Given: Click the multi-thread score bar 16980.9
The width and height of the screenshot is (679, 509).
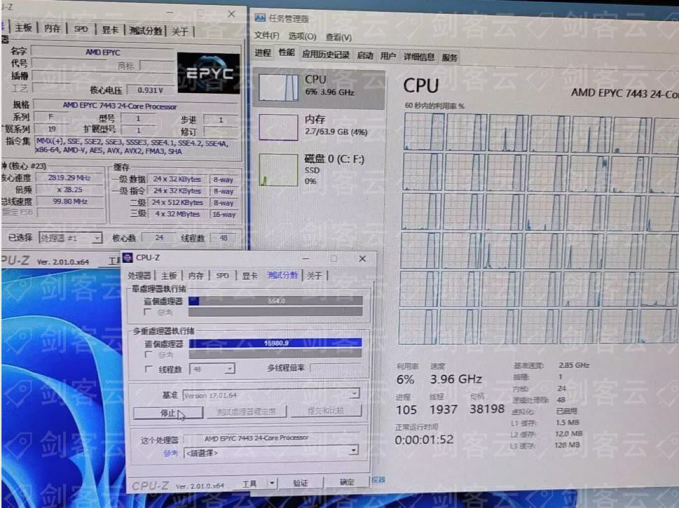Looking at the screenshot, I should [275, 343].
